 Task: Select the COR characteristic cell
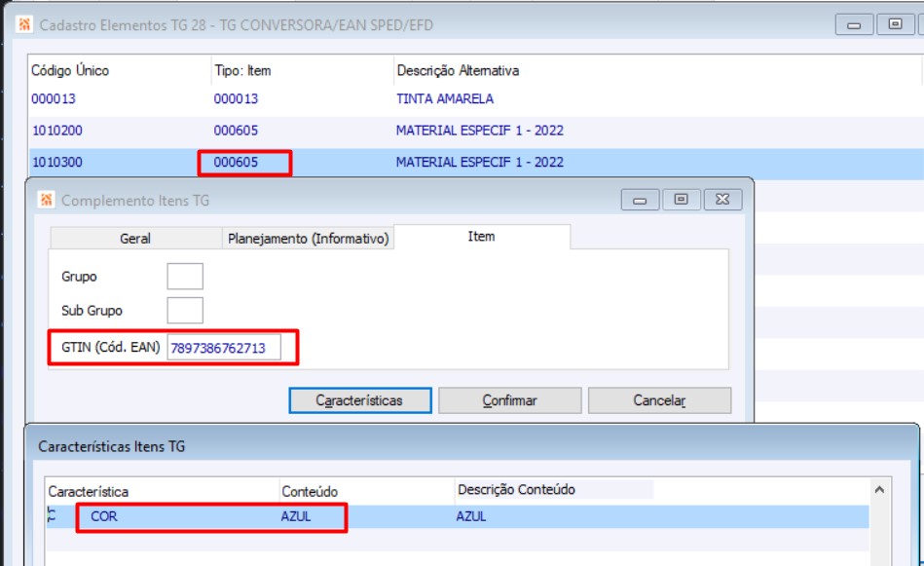[x=104, y=516]
